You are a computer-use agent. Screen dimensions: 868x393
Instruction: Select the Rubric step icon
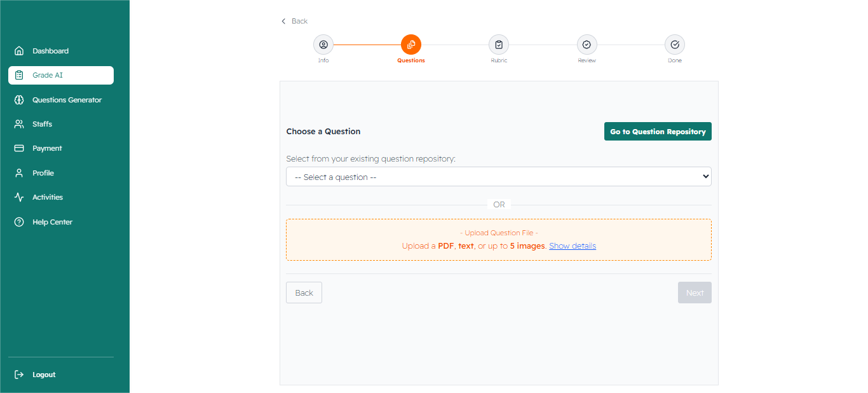coord(499,45)
